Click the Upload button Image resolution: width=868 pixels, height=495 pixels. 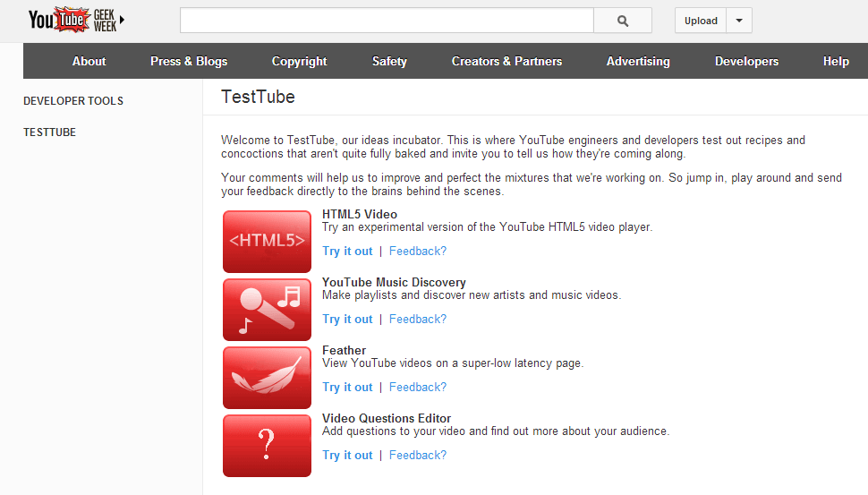[701, 21]
